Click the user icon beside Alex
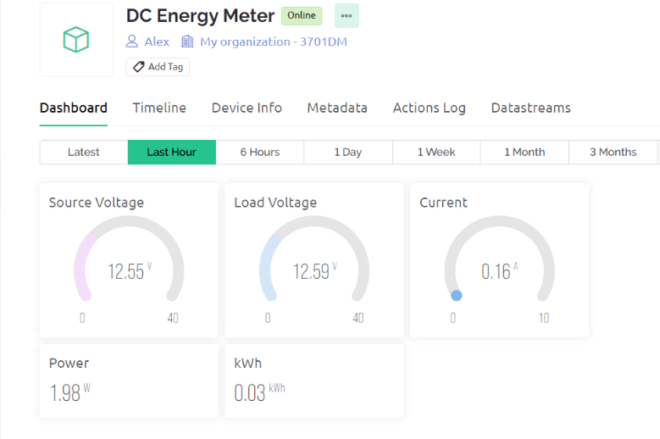The width and height of the screenshot is (660, 439). pos(132,41)
